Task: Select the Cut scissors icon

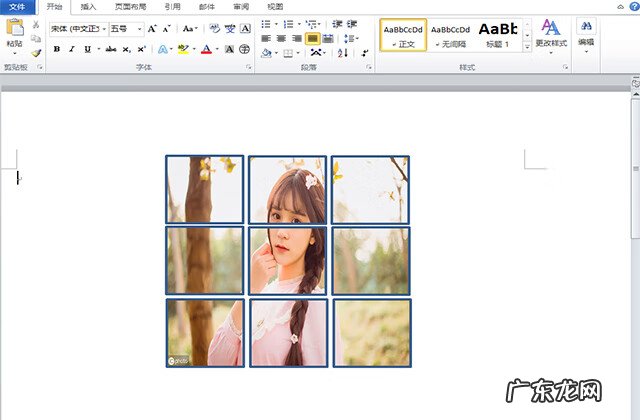Action: pyautogui.click(x=36, y=25)
